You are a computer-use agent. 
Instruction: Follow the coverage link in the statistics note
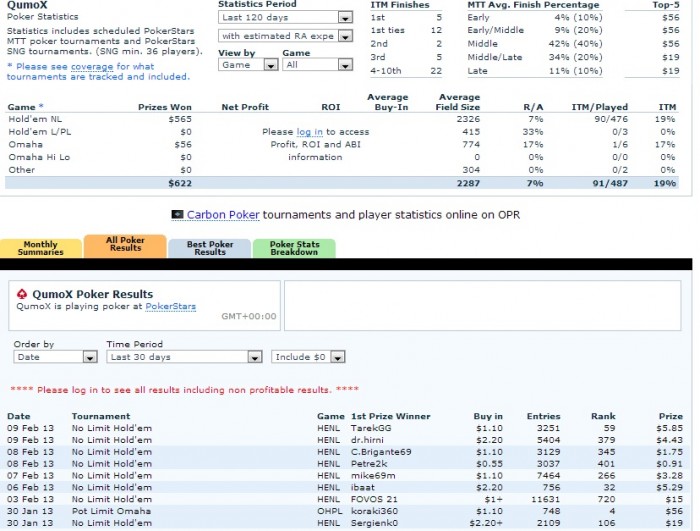(92, 67)
